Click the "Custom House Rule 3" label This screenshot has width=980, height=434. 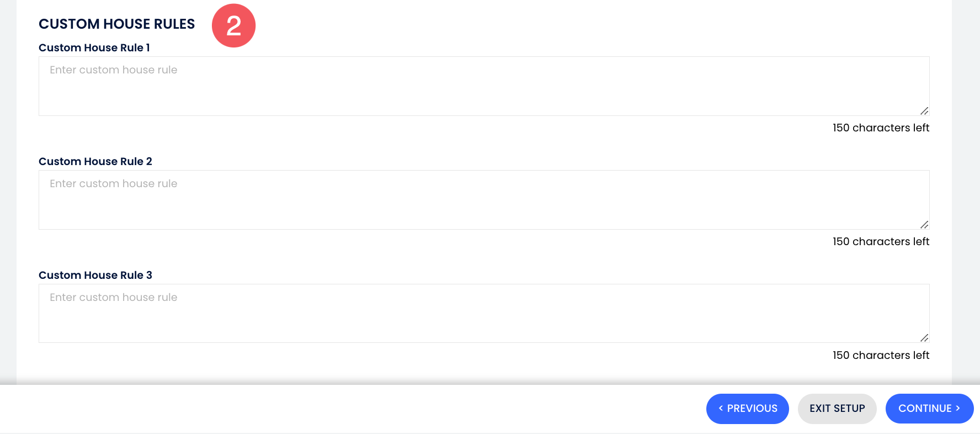pos(95,275)
